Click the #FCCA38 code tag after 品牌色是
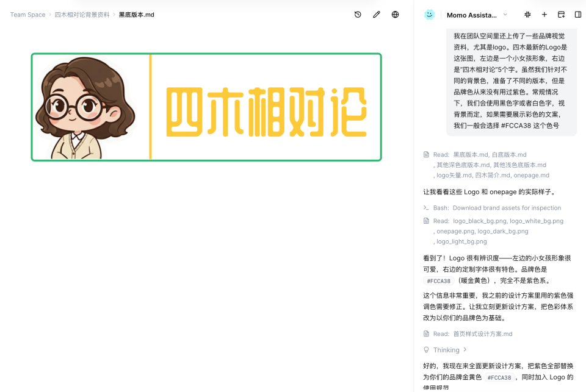586x392 pixels. coord(439,281)
